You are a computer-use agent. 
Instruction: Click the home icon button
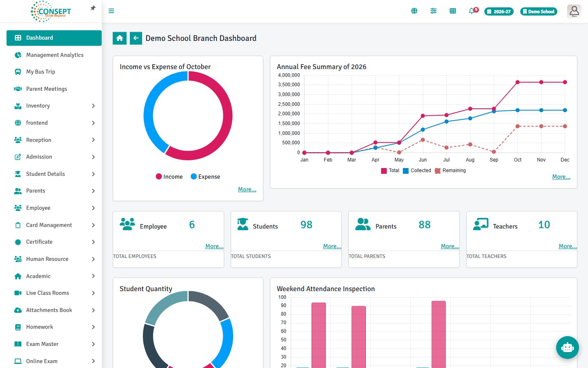120,38
